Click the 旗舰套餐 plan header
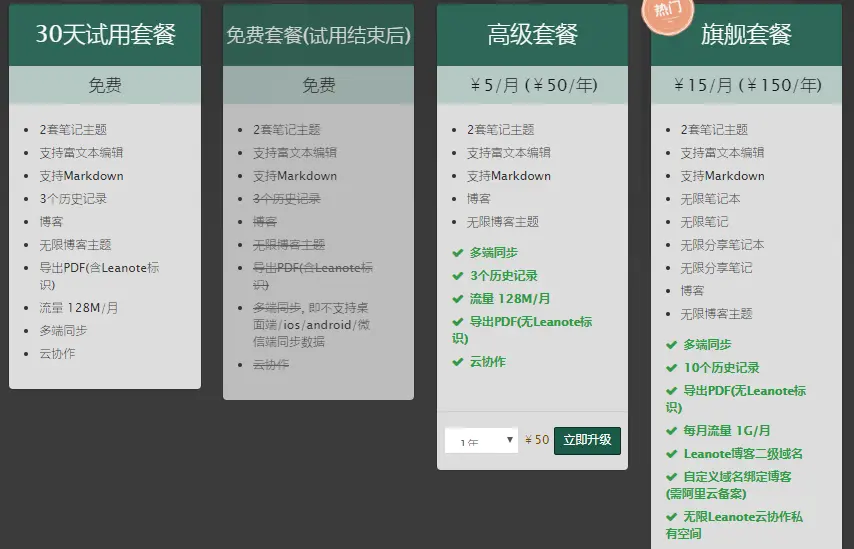This screenshot has height=549, width=854. pyautogui.click(x=746, y=35)
